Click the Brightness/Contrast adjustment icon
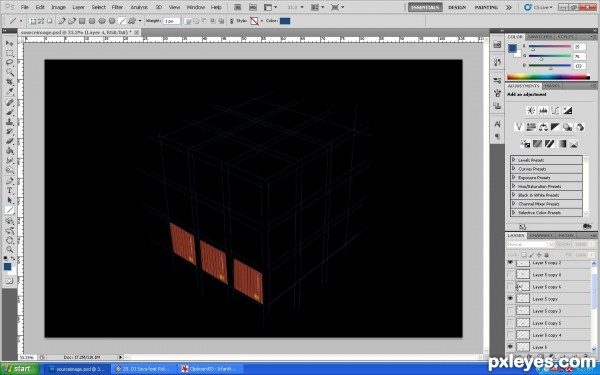The height and width of the screenshot is (375, 600). [x=531, y=111]
